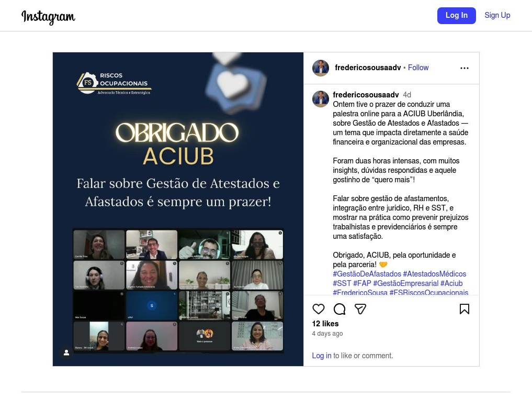The width and height of the screenshot is (532, 397).
Task: Click the avatar beside the caption
Action: (320, 99)
